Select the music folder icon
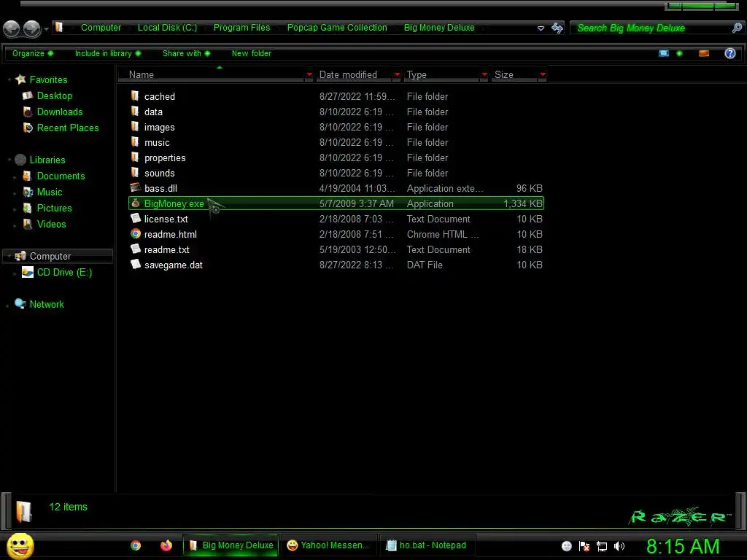 (x=135, y=142)
